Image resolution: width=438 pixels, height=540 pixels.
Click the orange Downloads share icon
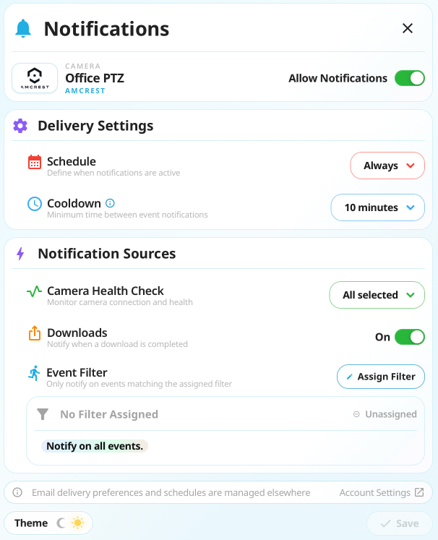[34, 333]
